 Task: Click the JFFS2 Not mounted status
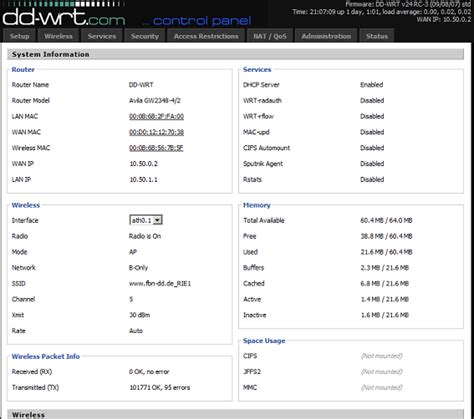tap(382, 372)
